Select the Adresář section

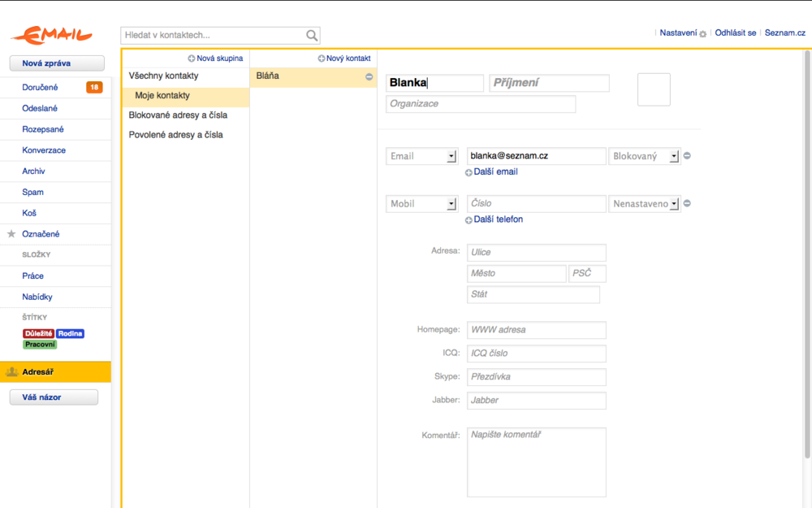[x=55, y=371]
